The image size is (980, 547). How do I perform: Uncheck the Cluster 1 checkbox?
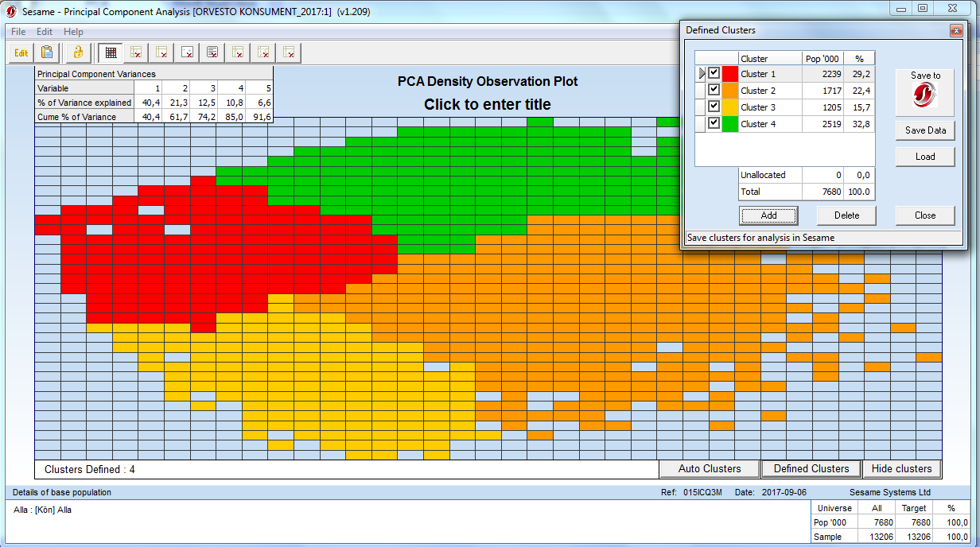tap(714, 73)
